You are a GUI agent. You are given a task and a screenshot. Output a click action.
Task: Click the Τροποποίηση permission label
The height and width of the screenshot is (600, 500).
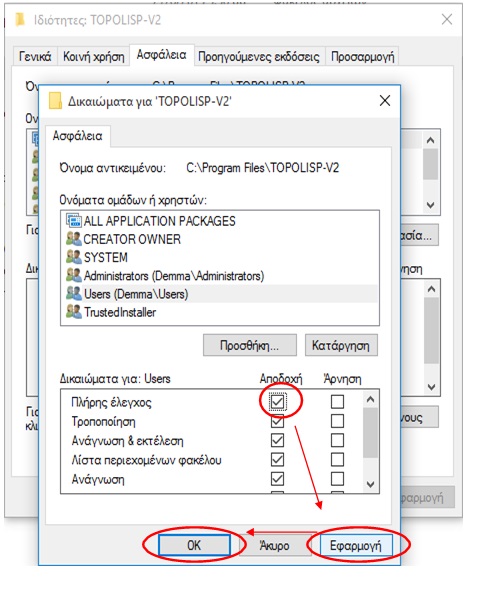[103, 422]
